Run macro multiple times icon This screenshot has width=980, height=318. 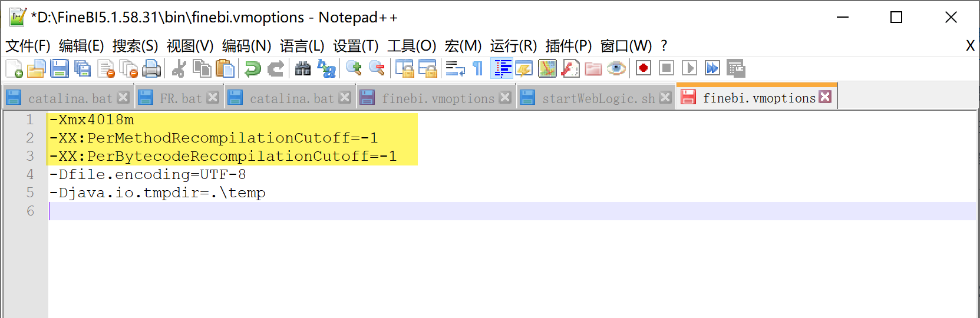click(x=712, y=69)
